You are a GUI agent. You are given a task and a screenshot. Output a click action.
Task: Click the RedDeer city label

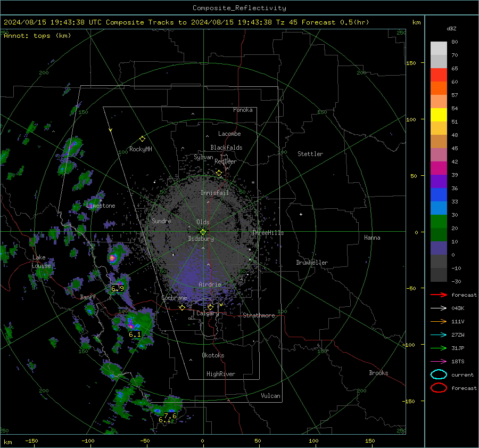click(226, 161)
